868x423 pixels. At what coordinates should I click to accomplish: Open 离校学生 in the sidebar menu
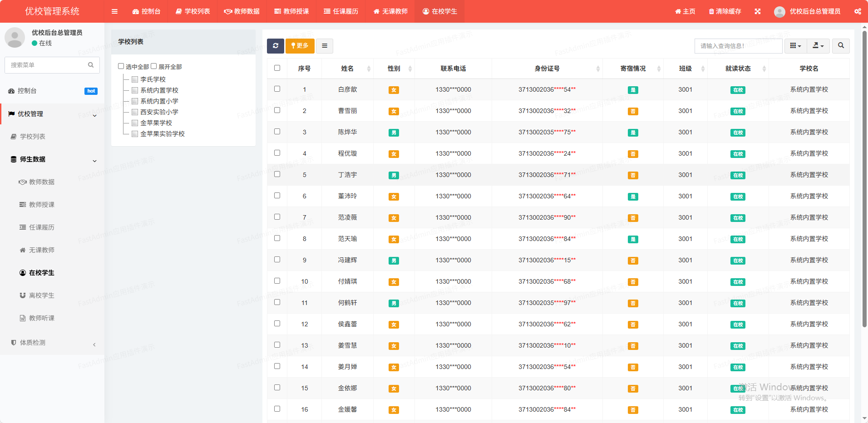pyautogui.click(x=41, y=295)
